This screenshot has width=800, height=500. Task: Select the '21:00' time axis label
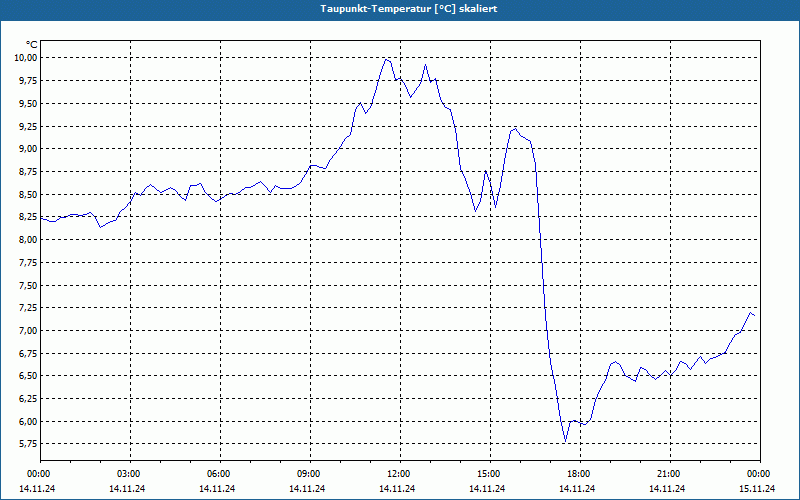(x=668, y=474)
